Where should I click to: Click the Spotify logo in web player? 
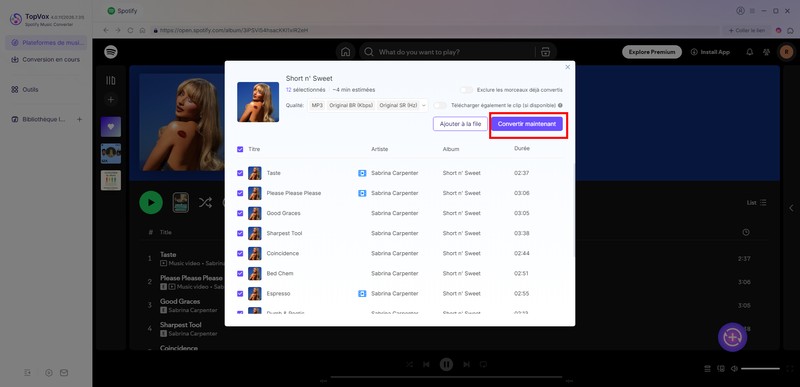tap(111, 52)
